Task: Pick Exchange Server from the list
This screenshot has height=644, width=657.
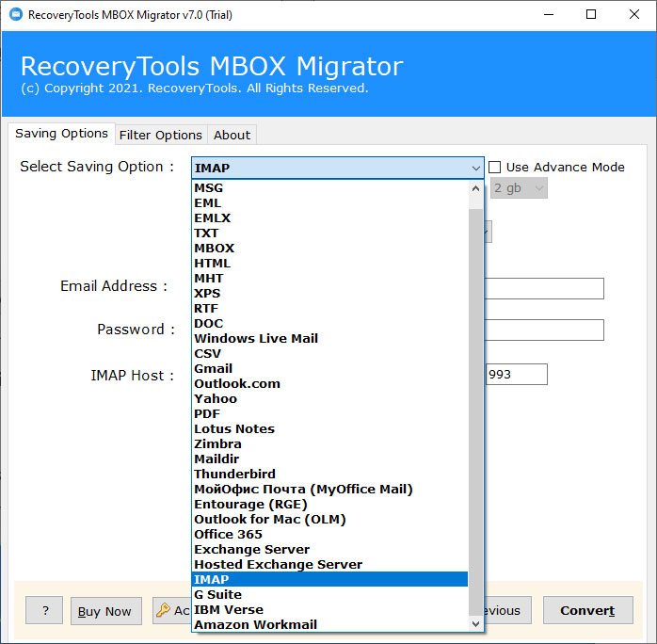Action: tap(329, 550)
